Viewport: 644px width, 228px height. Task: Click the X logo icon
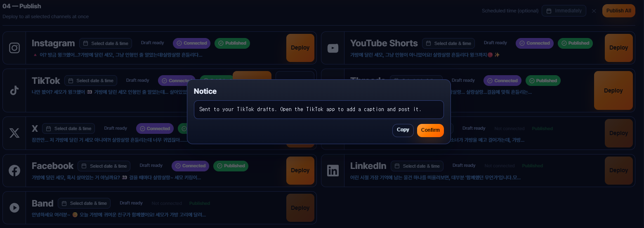tap(14, 133)
